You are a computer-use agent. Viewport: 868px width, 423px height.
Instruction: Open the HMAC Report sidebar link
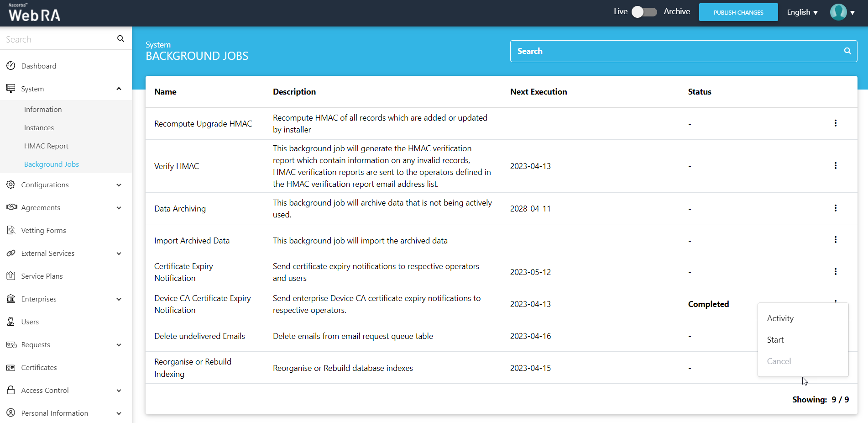(46, 146)
